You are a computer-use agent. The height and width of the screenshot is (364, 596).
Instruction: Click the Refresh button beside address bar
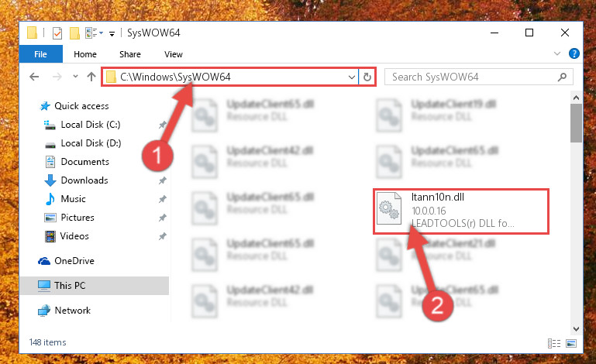point(367,77)
